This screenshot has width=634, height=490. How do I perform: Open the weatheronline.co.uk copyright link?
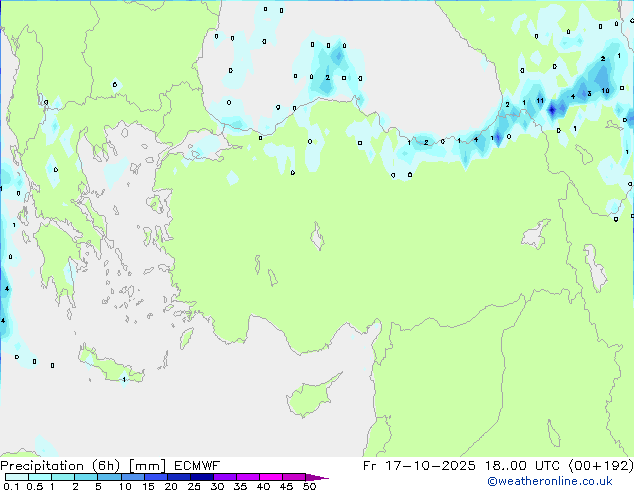tap(549, 481)
